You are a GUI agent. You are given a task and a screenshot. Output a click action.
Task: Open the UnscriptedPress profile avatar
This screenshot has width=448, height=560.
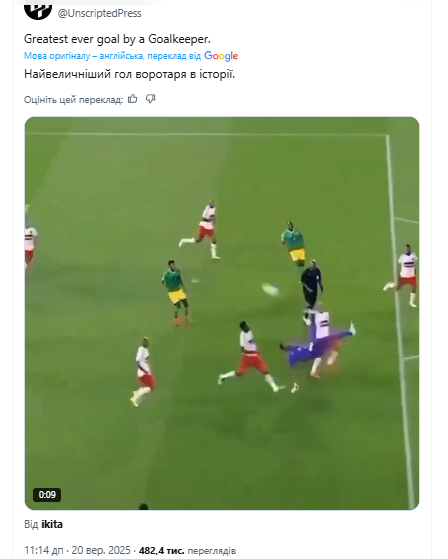38,10
